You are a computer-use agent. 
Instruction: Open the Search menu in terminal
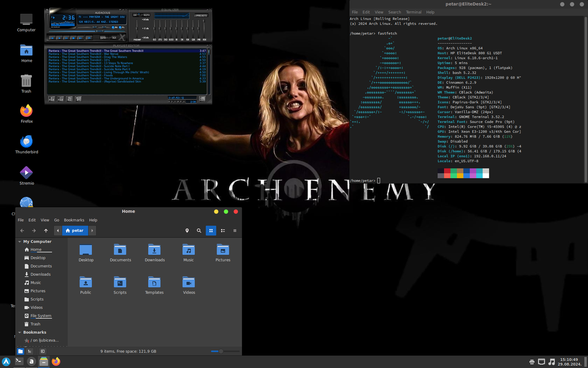tap(394, 12)
